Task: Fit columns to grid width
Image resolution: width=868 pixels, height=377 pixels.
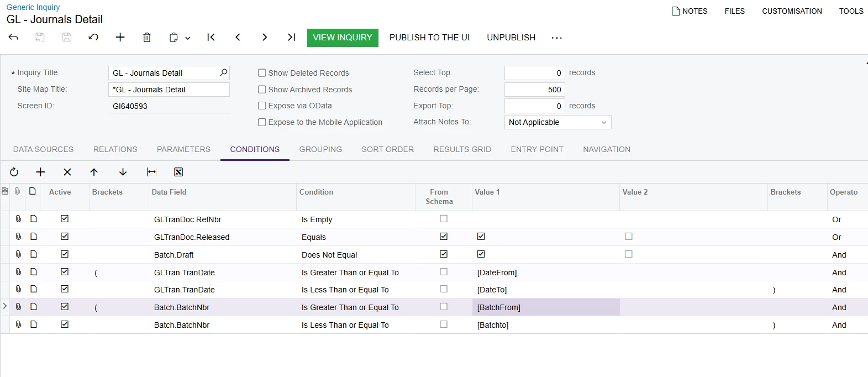Action: 151,172
